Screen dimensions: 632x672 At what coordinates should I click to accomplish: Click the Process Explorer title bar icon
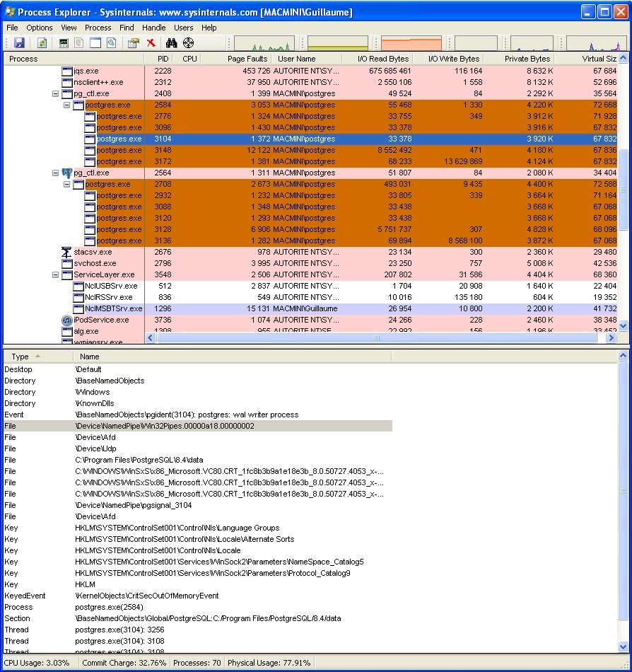[x=9, y=12]
